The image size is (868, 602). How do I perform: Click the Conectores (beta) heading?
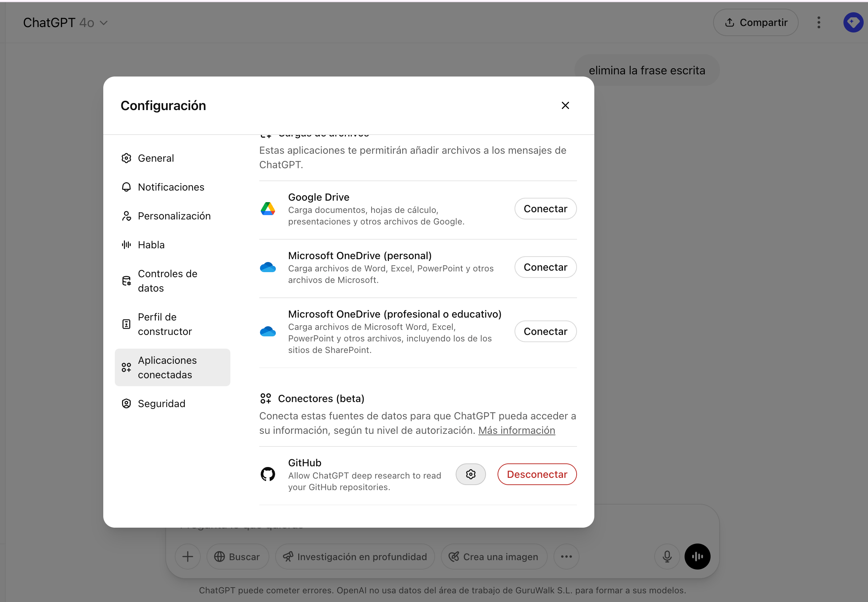click(x=321, y=398)
